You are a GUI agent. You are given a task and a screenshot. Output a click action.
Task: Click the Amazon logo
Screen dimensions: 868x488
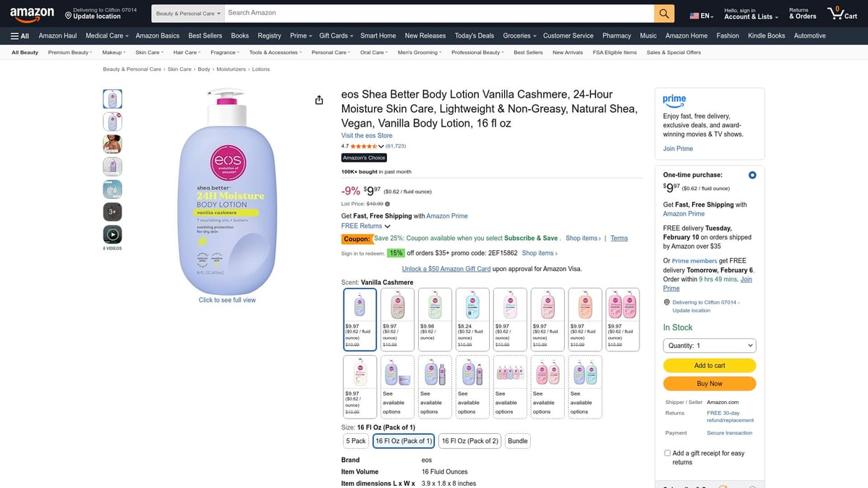point(32,12)
